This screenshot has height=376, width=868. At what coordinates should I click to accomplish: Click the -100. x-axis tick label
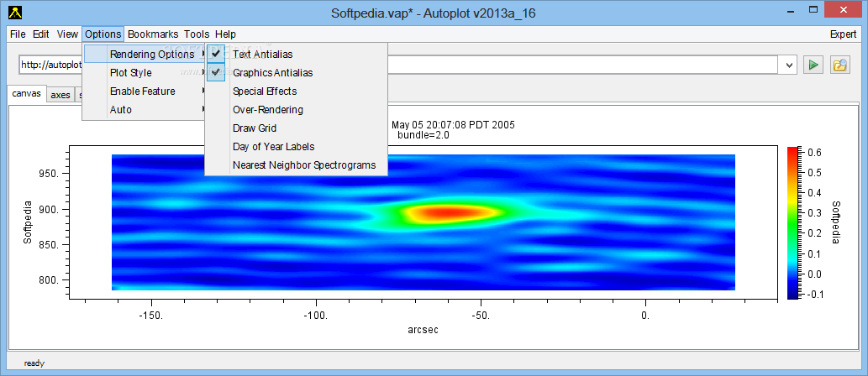(316, 314)
